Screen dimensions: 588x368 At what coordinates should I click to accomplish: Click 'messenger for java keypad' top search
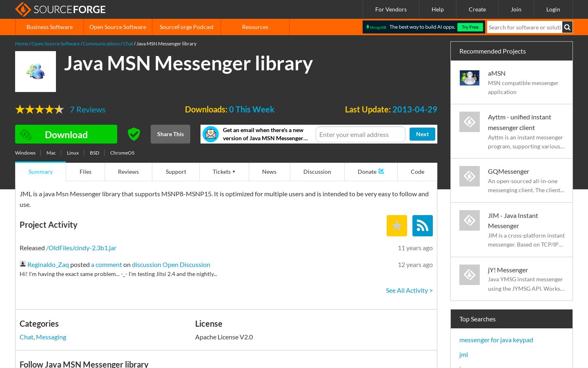496,340
